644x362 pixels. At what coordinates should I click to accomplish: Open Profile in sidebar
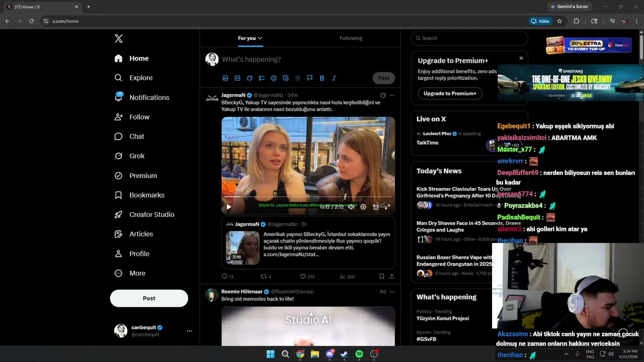132,254
